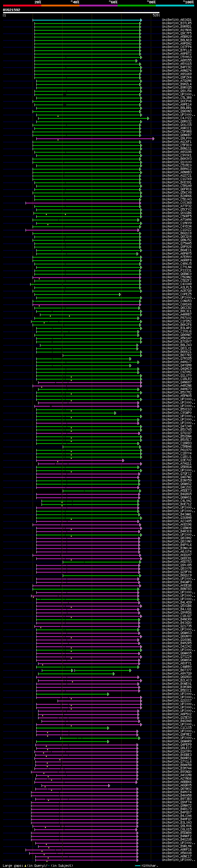
Task: Select the UniRef100_A9PBT2 label
Action: click(x=177, y=54)
